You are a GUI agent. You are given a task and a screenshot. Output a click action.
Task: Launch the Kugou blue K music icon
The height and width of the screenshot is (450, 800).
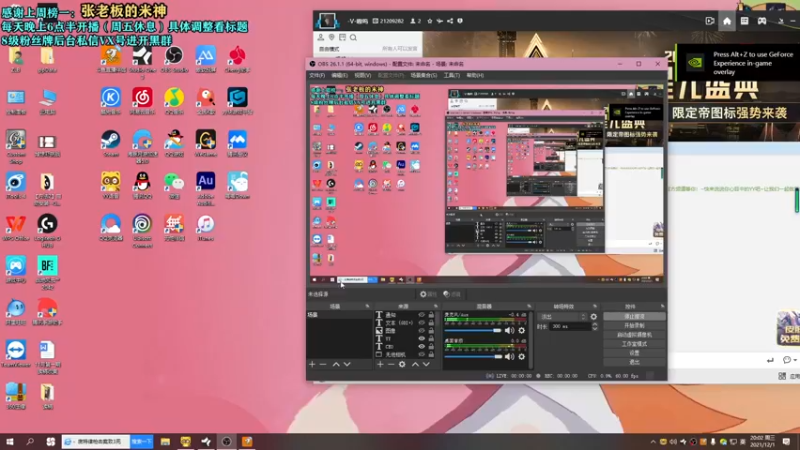coord(110,98)
